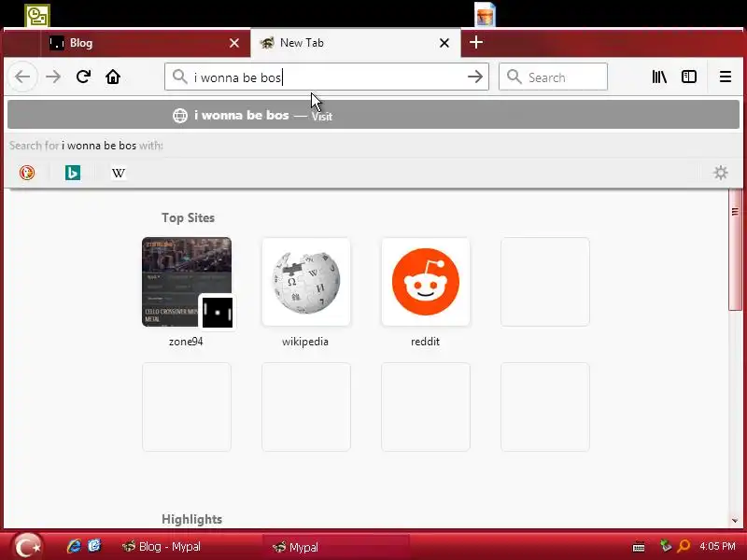Open a new tab with plus button
747x560 pixels.
click(x=476, y=42)
